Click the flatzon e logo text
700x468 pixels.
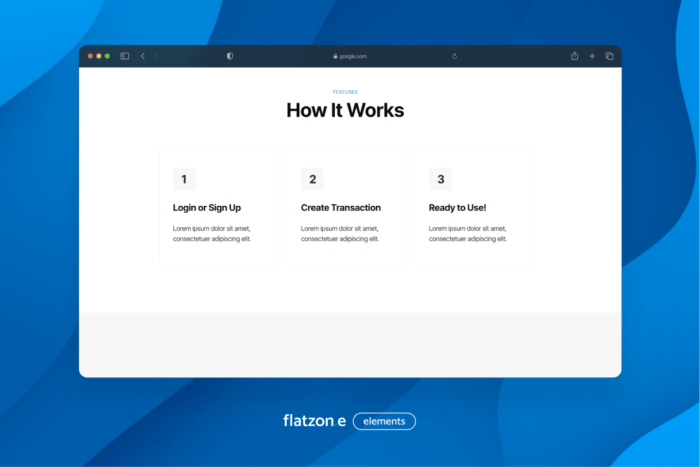point(314,421)
